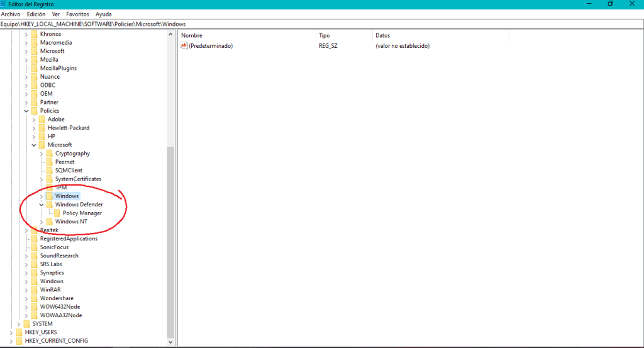Expand the Macromedia key
The image size is (644, 348).
[26, 43]
